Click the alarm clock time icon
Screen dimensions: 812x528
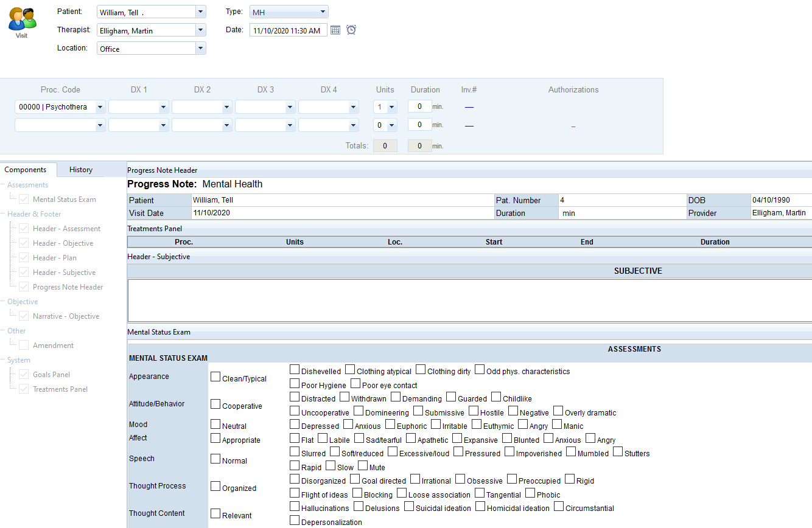(351, 30)
